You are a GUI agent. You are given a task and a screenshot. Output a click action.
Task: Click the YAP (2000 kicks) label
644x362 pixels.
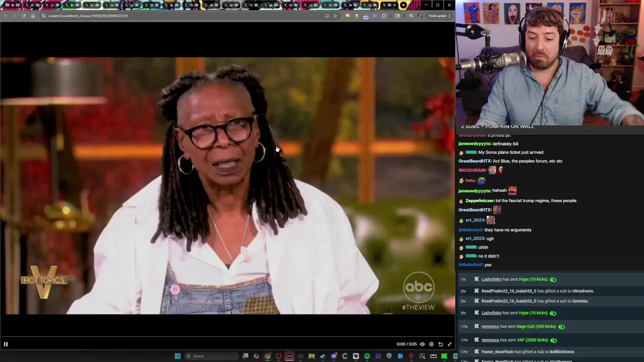click(x=532, y=340)
